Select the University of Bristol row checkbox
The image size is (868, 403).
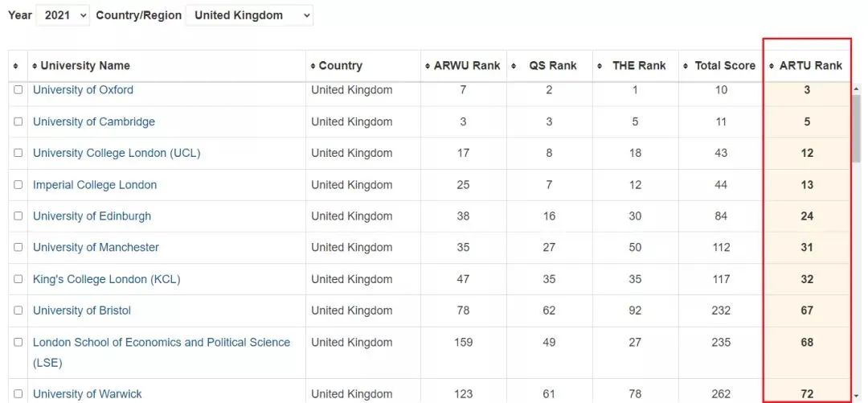[x=18, y=310]
